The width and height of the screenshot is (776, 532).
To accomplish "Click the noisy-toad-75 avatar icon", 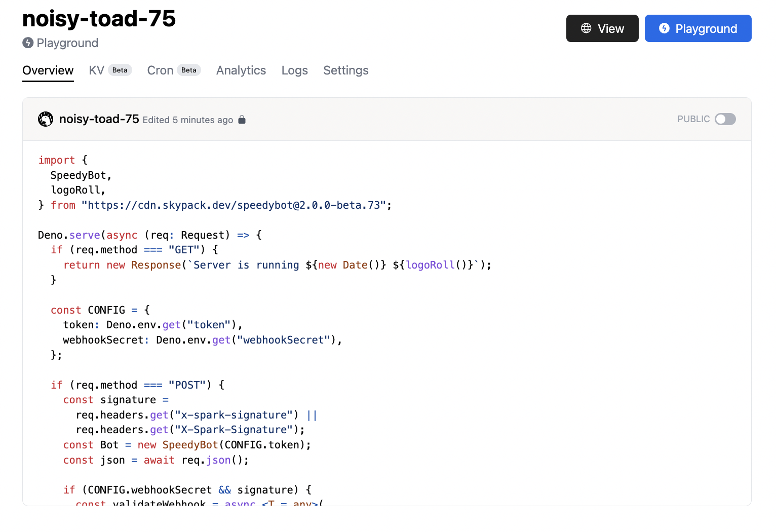I will pyautogui.click(x=46, y=119).
